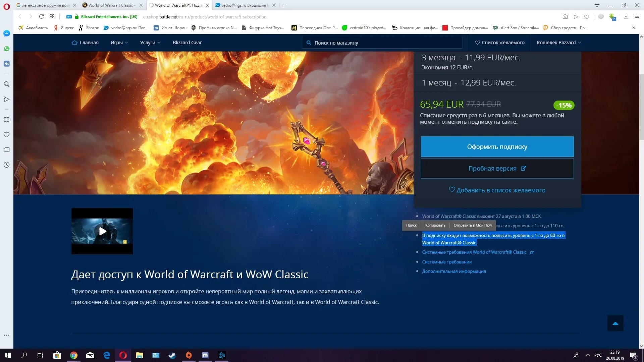
Task: Go forward to next page
Action: pos(31,16)
